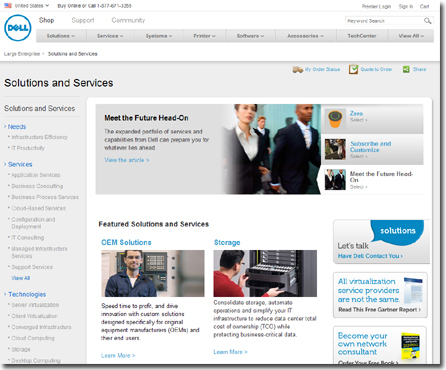
Task: Click Read This Free Gartner Report
Action: 379,310
